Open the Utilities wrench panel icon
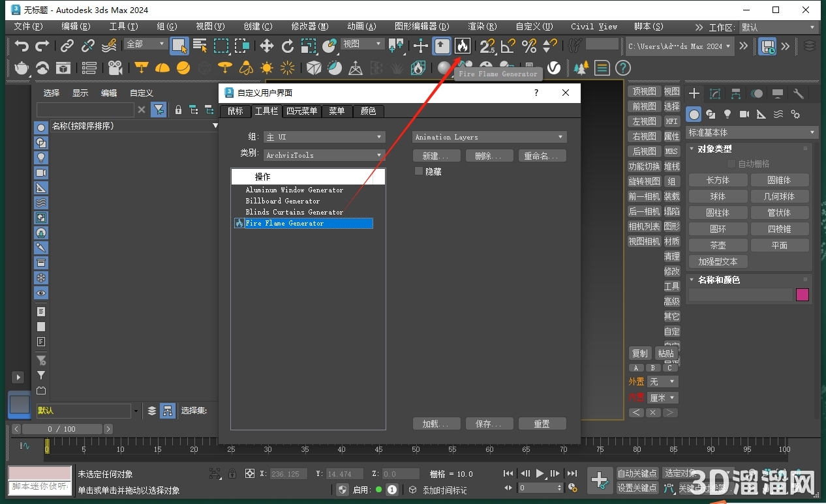The height and width of the screenshot is (504, 826). tap(798, 94)
